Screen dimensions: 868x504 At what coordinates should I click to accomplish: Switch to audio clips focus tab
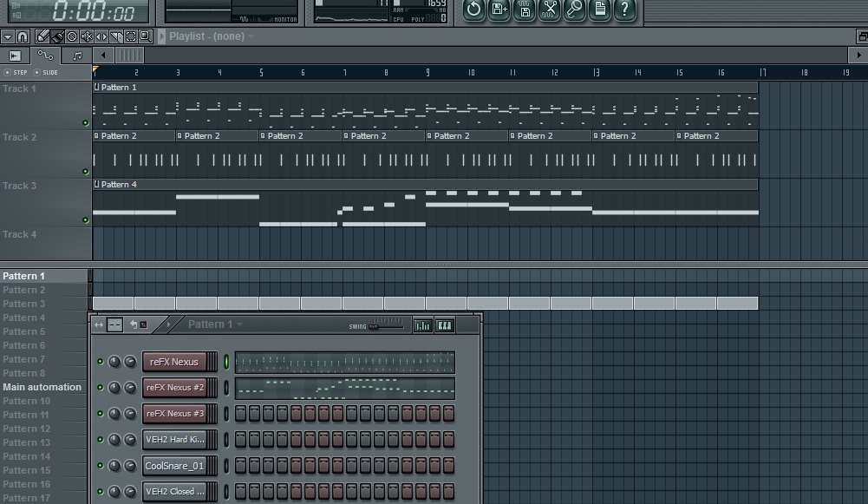tap(15, 56)
